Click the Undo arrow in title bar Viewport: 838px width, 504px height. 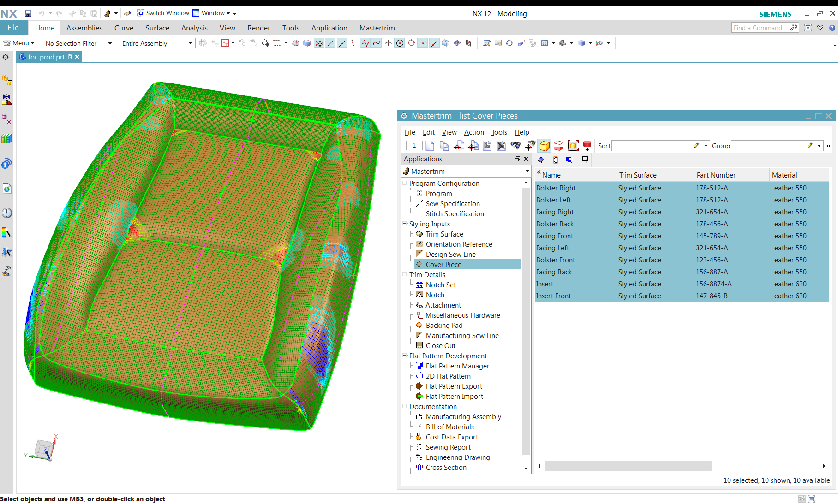point(42,13)
